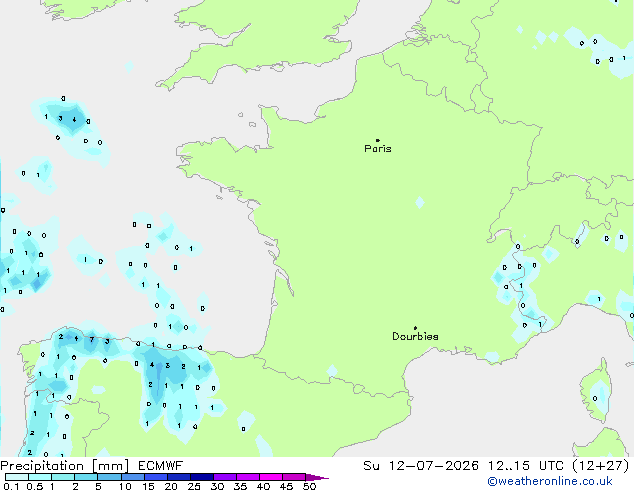The height and width of the screenshot is (490, 634).
Task: Click the '35' legend scale label
Action: point(240,486)
